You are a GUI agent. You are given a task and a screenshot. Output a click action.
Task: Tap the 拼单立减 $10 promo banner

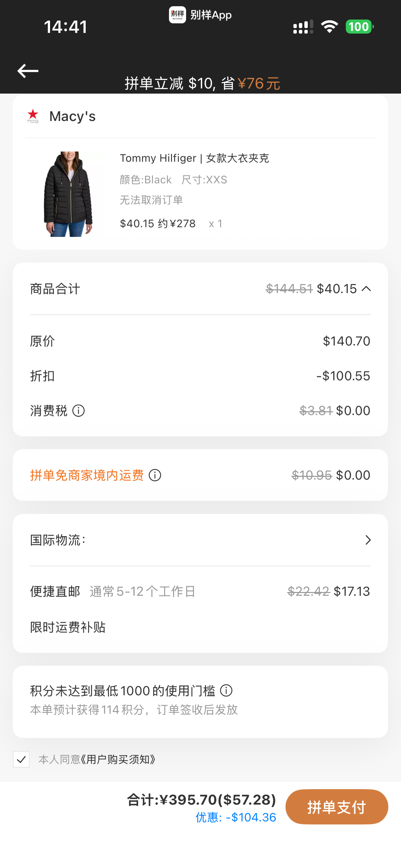click(202, 84)
